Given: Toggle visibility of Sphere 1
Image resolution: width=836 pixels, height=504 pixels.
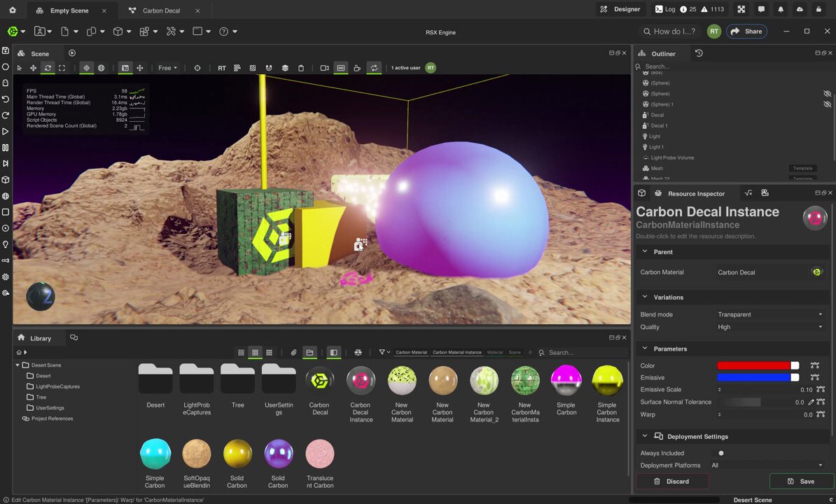Looking at the screenshot, I should coord(827,104).
